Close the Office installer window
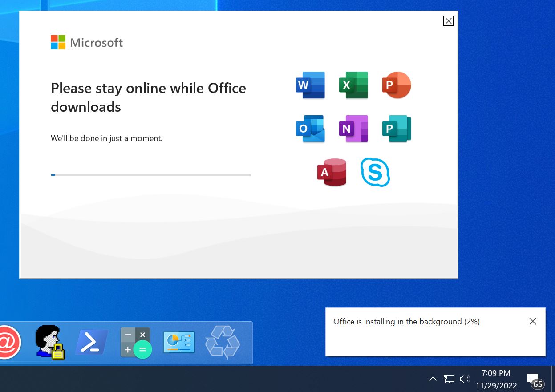The height and width of the screenshot is (392, 555). (449, 21)
